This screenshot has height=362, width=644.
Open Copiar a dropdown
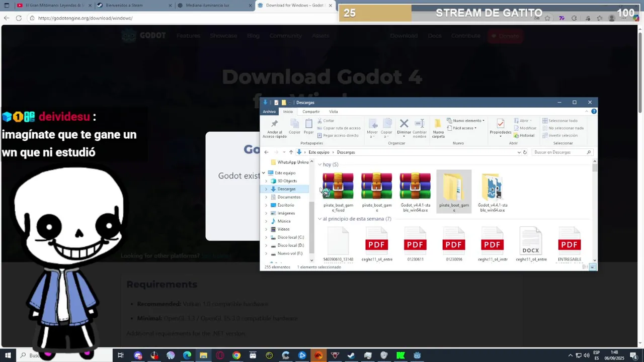pyautogui.click(x=386, y=128)
